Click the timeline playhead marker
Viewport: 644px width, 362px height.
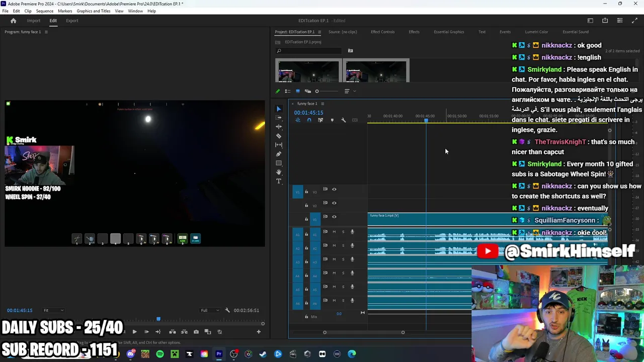click(426, 120)
